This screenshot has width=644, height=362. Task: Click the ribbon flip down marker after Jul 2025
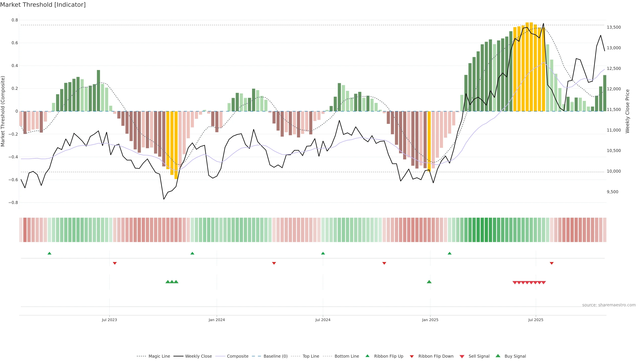click(x=551, y=263)
